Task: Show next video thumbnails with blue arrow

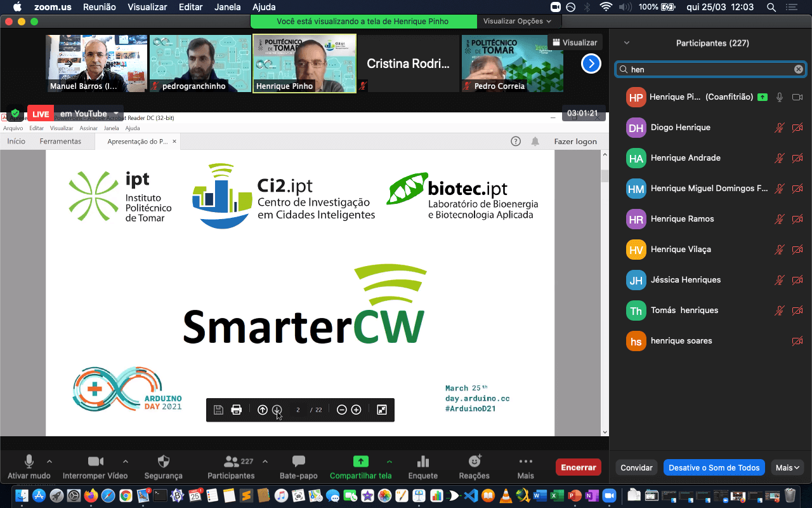Action: (591, 63)
